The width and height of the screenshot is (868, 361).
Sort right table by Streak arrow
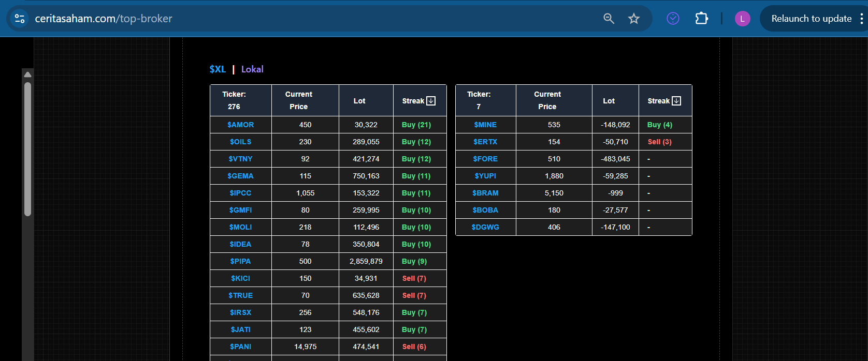676,101
